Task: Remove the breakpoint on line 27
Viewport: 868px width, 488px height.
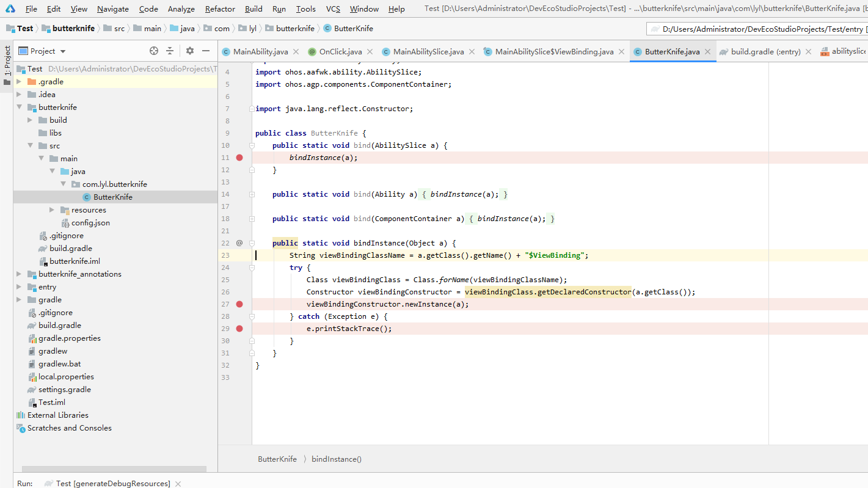Action: point(239,304)
